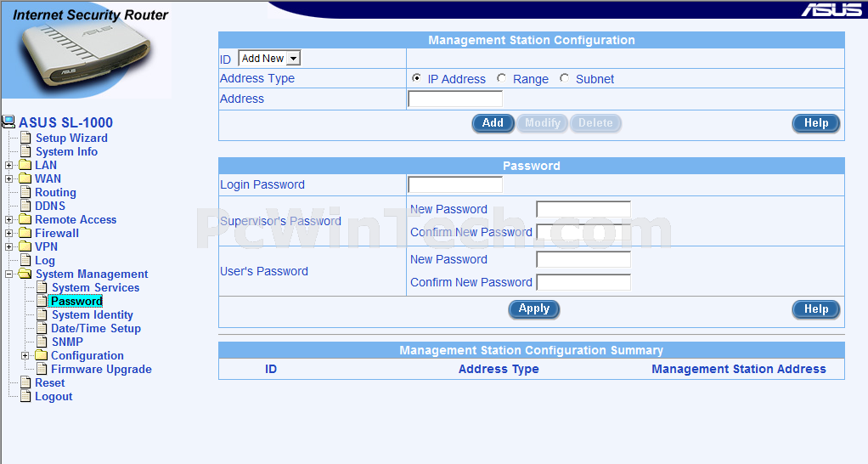This screenshot has height=464, width=868.
Task: Click Help in the Password section
Action: click(x=816, y=309)
